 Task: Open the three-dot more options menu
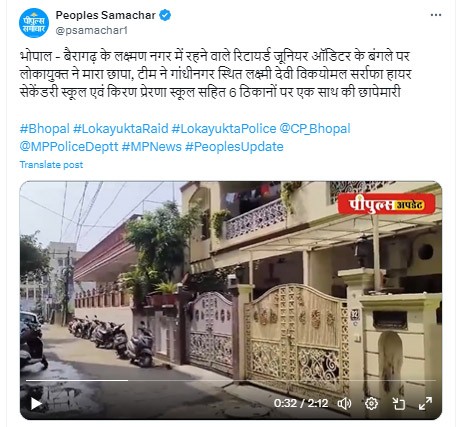(x=436, y=15)
